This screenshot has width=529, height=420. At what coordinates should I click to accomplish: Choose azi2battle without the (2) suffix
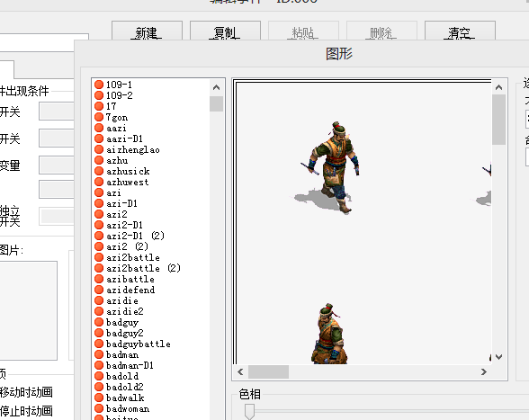click(133, 257)
